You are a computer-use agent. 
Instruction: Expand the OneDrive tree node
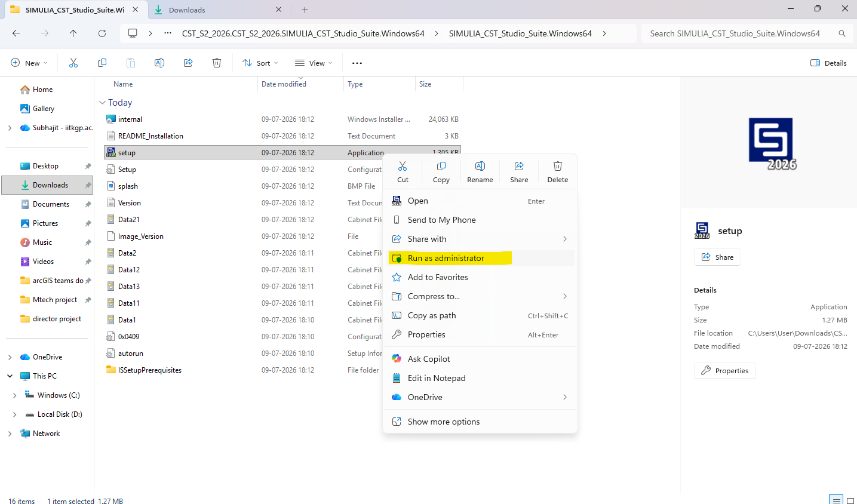pyautogui.click(x=10, y=357)
